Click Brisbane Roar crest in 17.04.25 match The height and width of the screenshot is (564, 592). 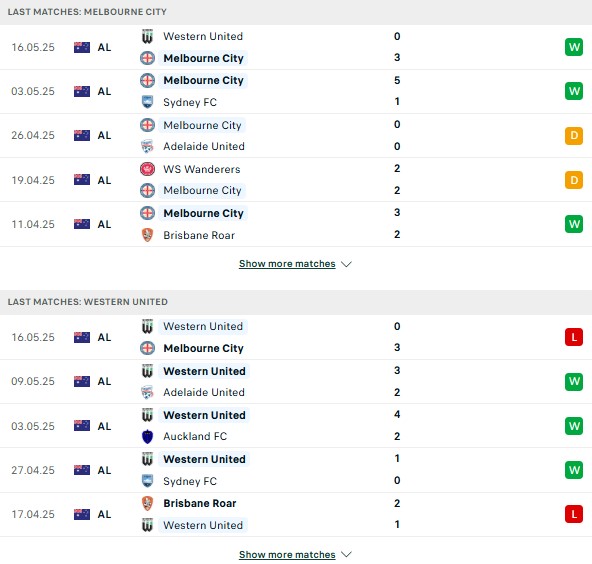[147, 503]
